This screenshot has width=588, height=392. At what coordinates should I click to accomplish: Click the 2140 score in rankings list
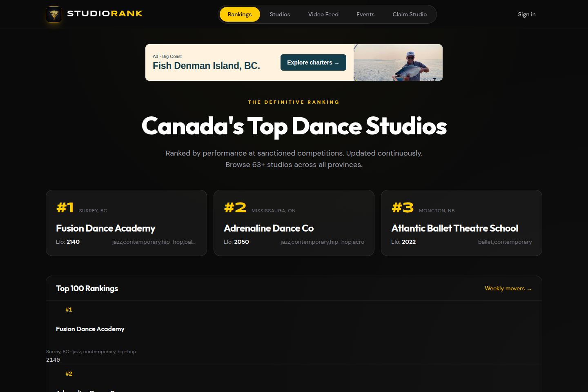click(x=53, y=360)
